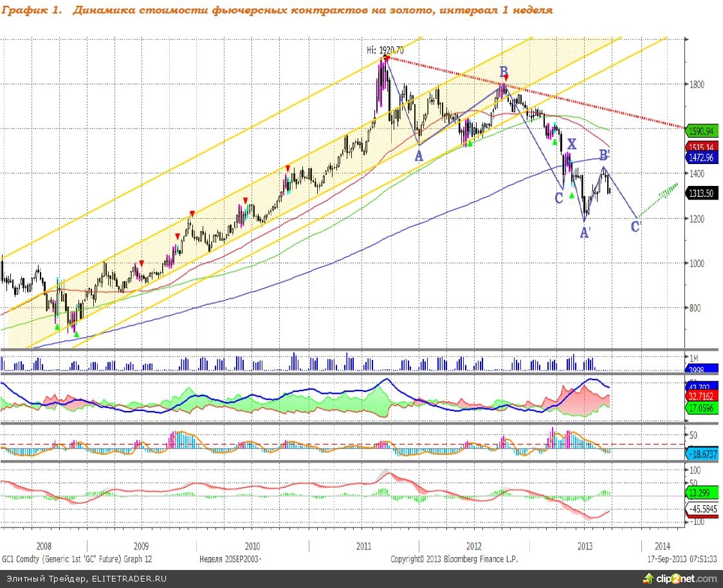Viewport: 723px width, 588px height.
Task: Click the Bloomberg Finance L.P. copyright text
Action: tap(453, 559)
